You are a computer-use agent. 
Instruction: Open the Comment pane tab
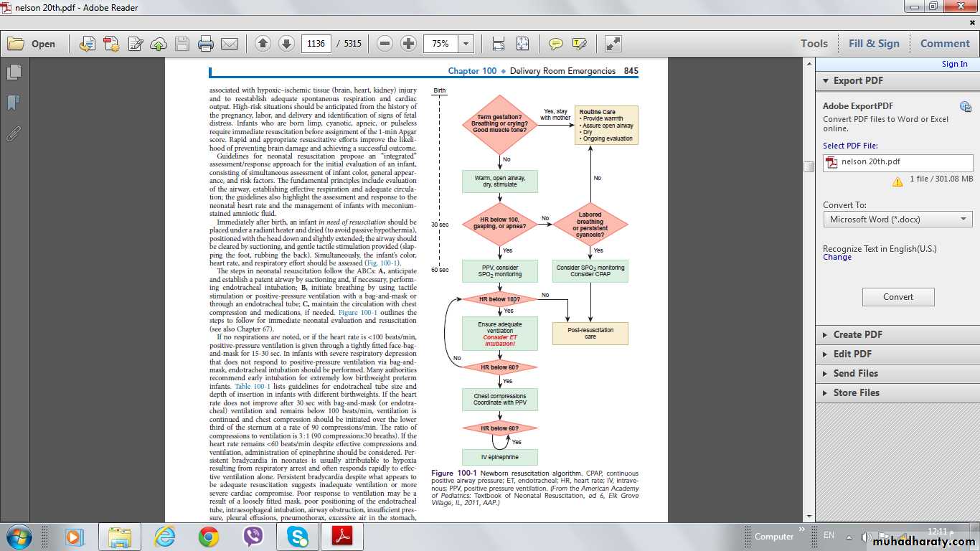tap(945, 44)
